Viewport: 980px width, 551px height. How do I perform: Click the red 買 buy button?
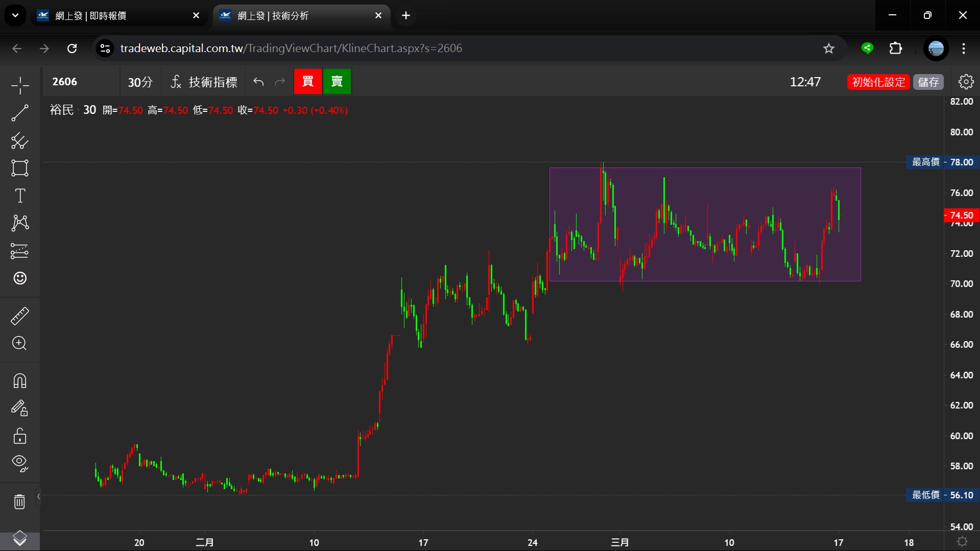(307, 82)
